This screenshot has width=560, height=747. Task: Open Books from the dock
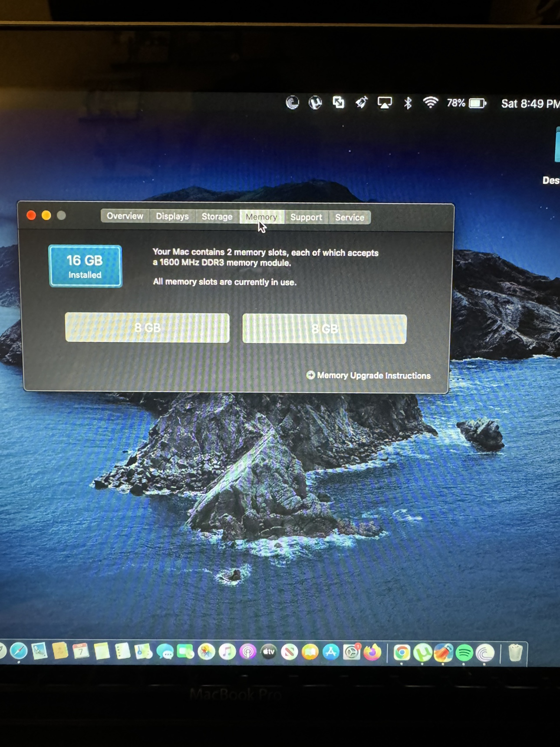(x=310, y=652)
